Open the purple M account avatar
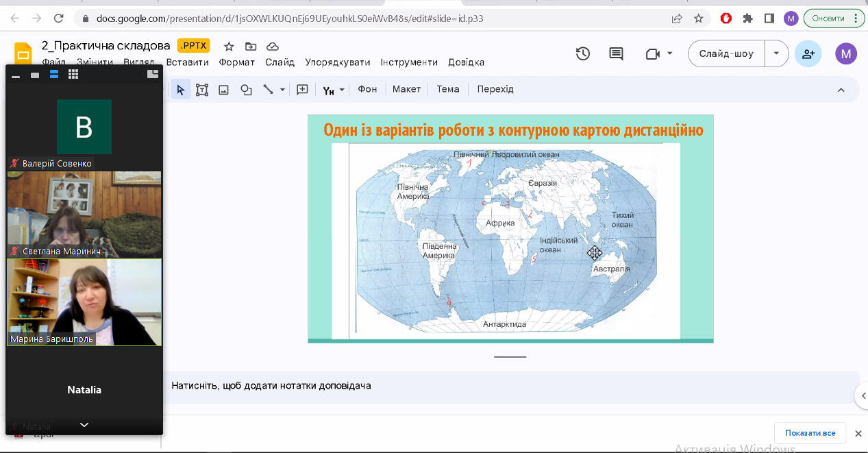This screenshot has height=453, width=868. 846,53
